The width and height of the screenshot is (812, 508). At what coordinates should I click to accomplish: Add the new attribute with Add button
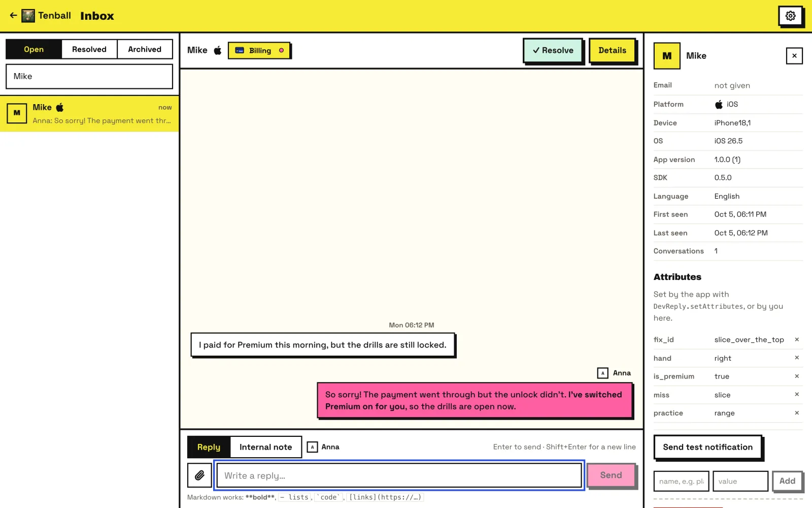[x=787, y=481]
